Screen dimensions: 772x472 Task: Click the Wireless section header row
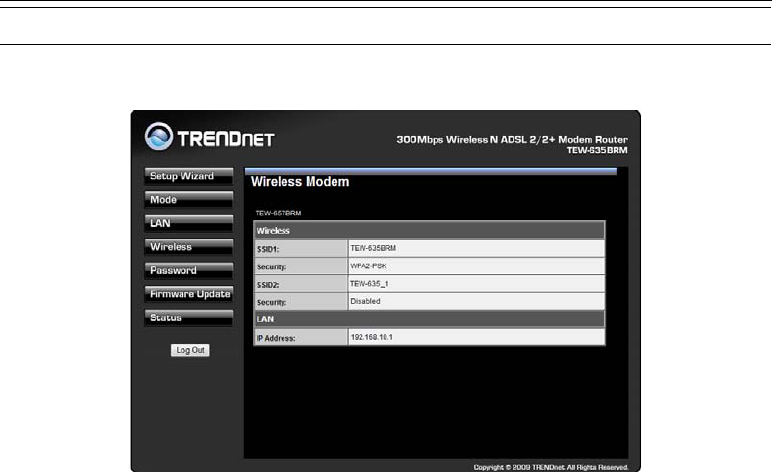(429, 230)
